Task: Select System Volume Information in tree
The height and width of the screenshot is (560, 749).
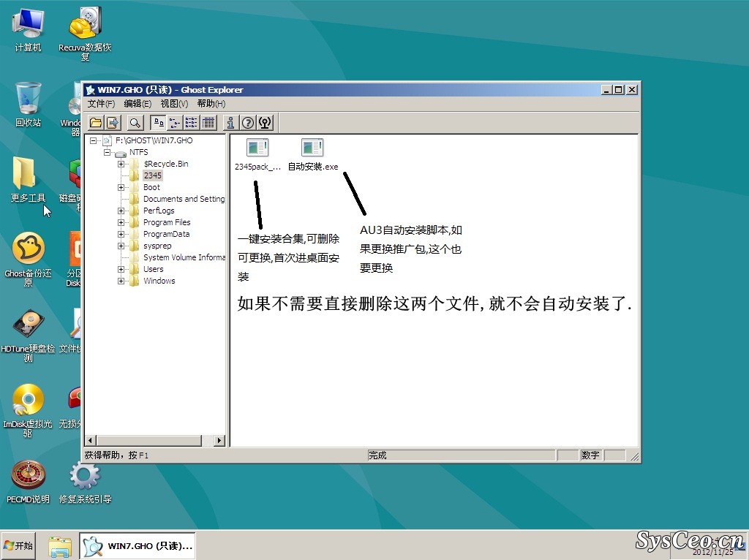Action: click(184, 257)
